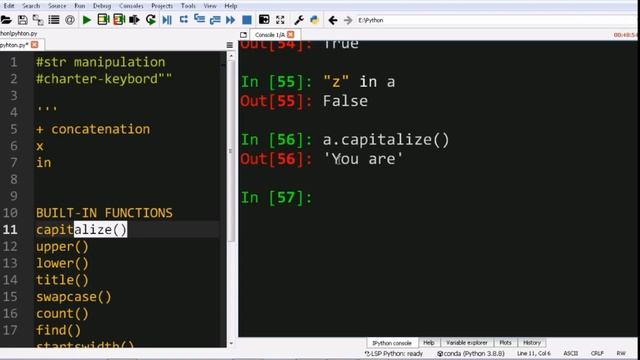Click line 10 BUILT-IN FUNCTIONS text
The image size is (640, 360).
click(104, 213)
